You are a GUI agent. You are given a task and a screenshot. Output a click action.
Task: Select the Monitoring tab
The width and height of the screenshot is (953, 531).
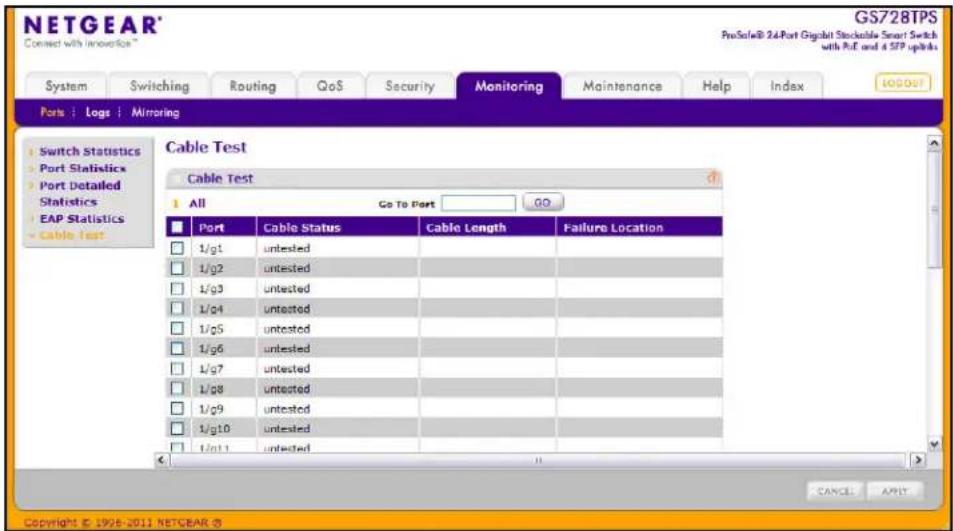click(509, 86)
